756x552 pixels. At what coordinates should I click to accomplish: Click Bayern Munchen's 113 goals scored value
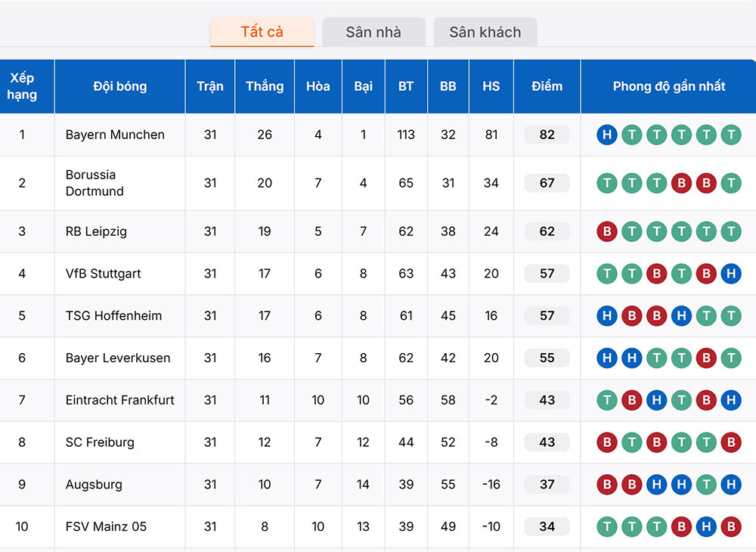(x=406, y=135)
